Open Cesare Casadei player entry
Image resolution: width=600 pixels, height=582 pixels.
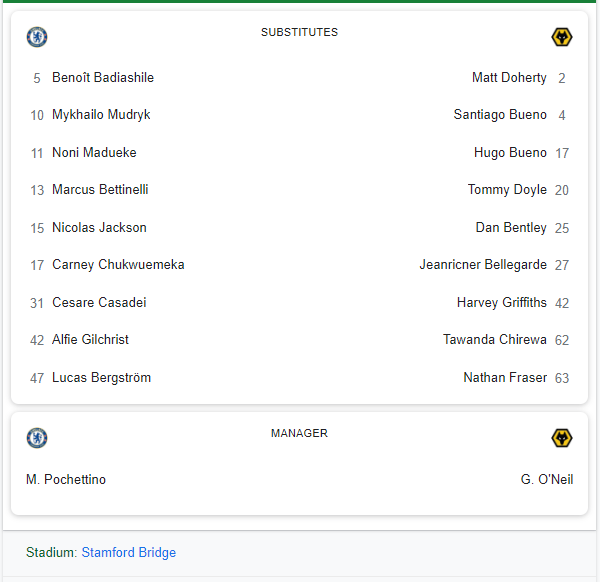pyautogui.click(x=99, y=303)
